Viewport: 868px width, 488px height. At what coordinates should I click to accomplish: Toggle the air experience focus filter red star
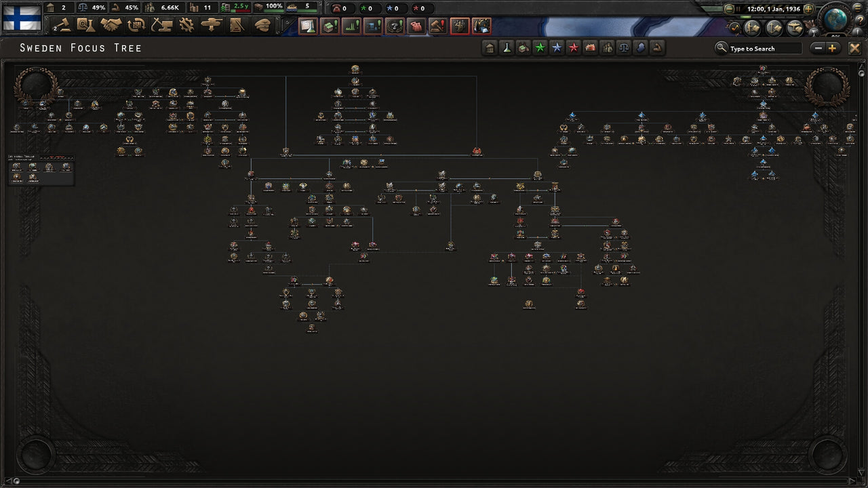(573, 48)
